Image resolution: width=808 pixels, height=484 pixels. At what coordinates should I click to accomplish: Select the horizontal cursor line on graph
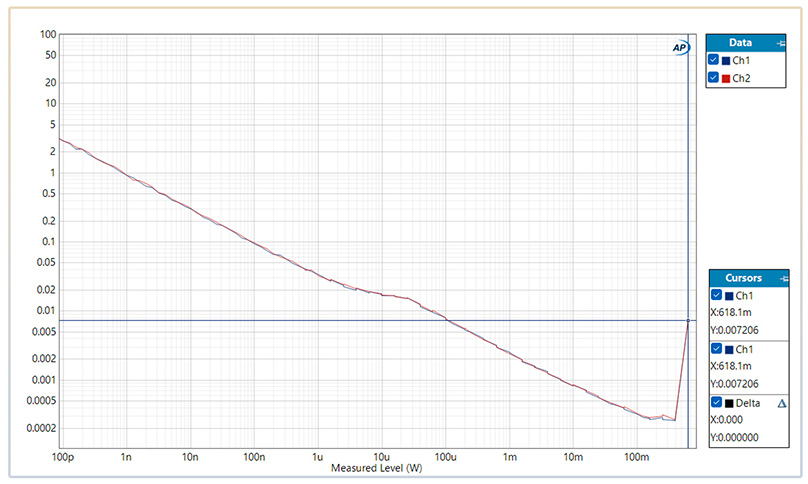tap(300, 321)
